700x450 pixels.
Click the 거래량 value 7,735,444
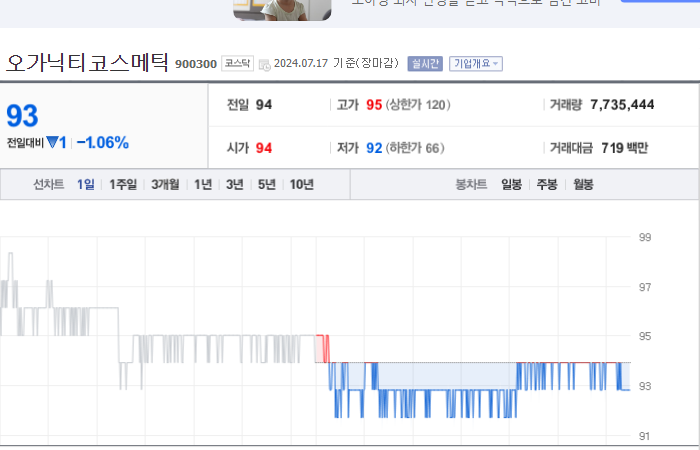click(x=622, y=104)
